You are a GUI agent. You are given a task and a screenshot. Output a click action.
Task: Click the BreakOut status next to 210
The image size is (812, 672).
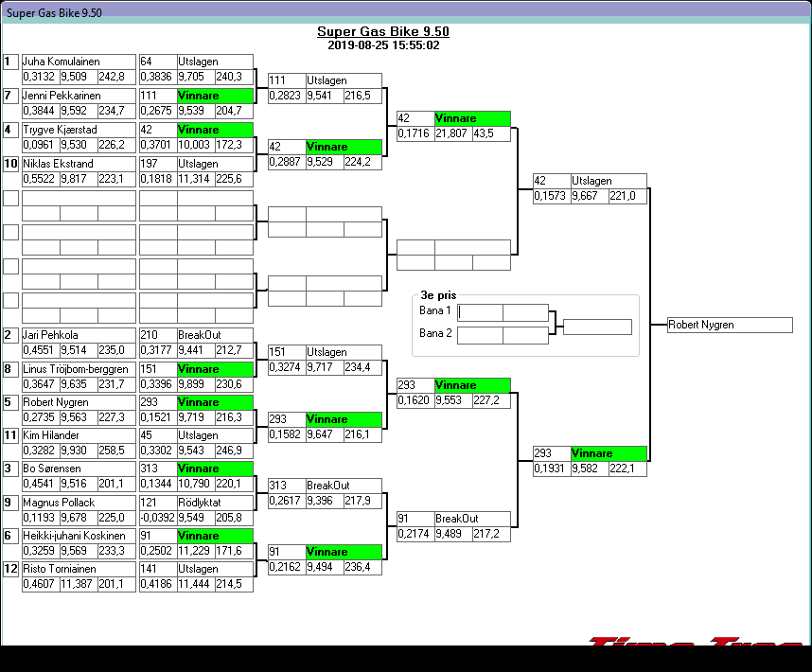click(x=215, y=335)
